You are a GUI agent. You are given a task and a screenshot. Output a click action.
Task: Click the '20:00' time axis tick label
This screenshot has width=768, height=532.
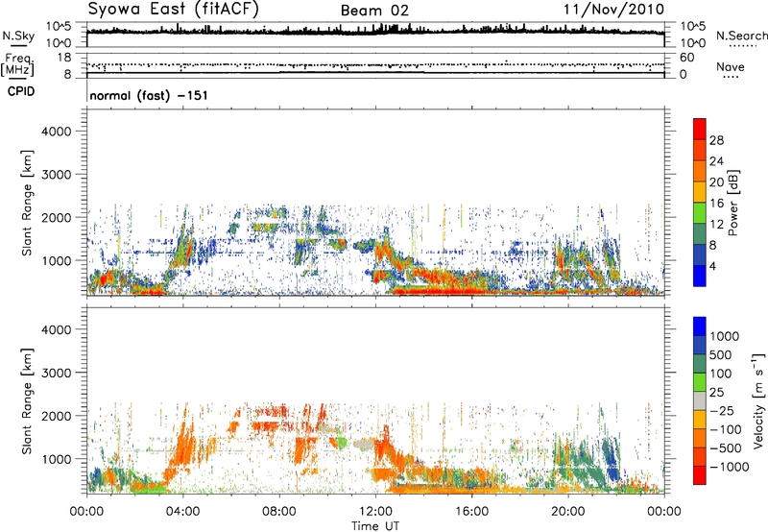(567, 512)
